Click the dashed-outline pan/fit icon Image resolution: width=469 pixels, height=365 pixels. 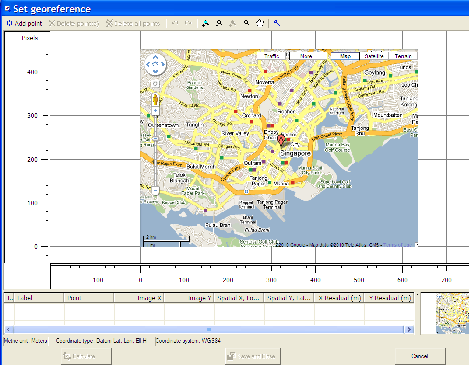260,23
